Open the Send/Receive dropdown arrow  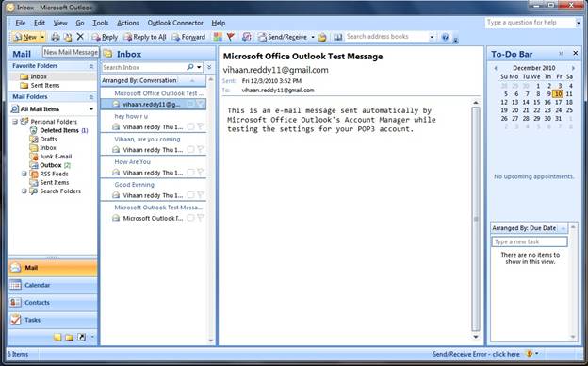click(313, 37)
